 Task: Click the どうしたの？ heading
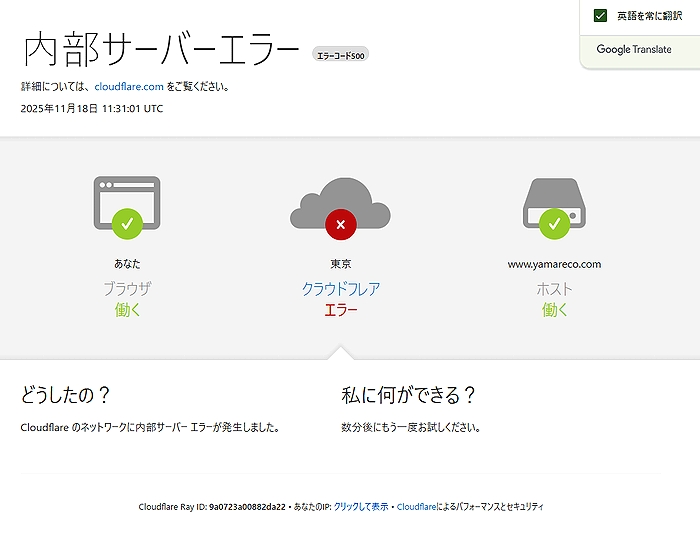tap(65, 395)
